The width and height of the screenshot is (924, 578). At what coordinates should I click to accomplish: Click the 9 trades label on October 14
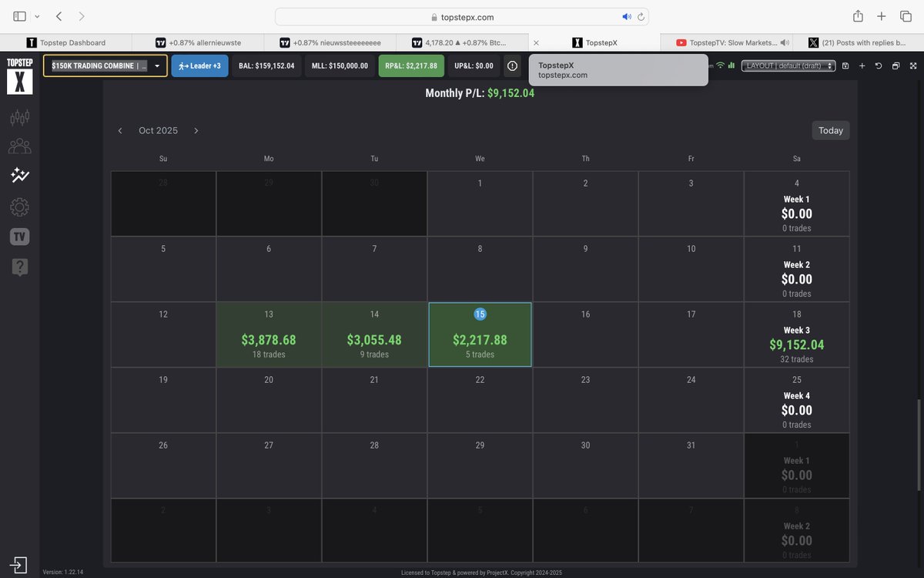coord(374,355)
